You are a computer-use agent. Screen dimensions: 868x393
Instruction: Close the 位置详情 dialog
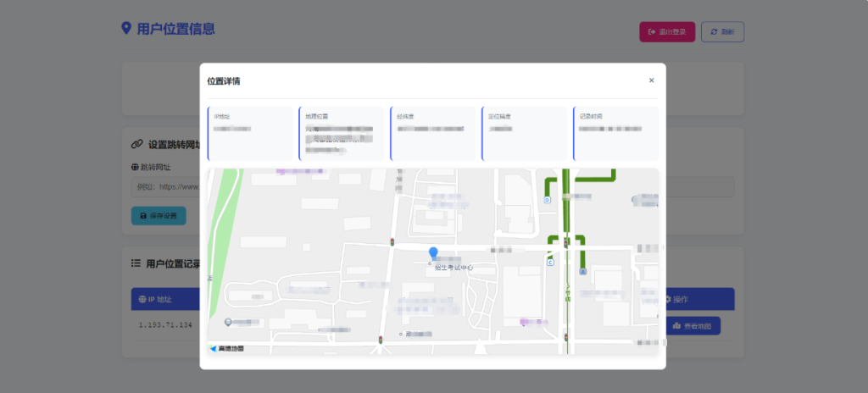tap(651, 80)
